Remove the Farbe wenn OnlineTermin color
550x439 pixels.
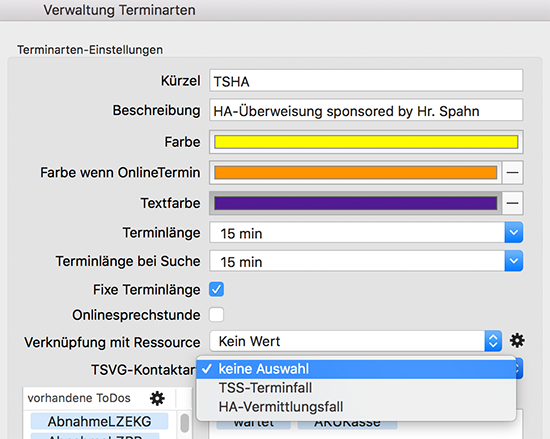coord(512,173)
